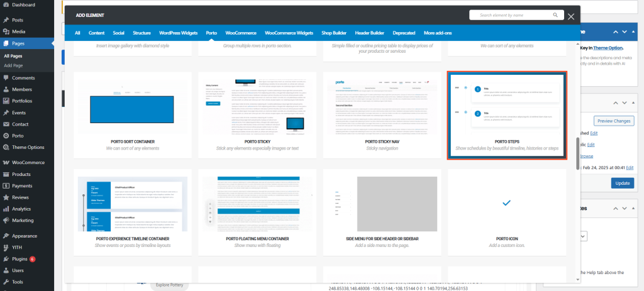Select the Header Builder tab
644x291 pixels.
(x=369, y=33)
